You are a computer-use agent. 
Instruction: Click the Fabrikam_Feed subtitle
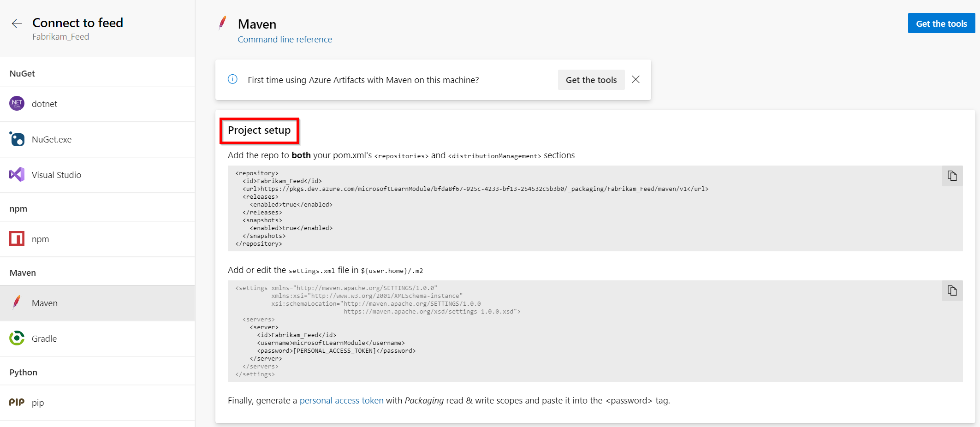click(x=60, y=36)
